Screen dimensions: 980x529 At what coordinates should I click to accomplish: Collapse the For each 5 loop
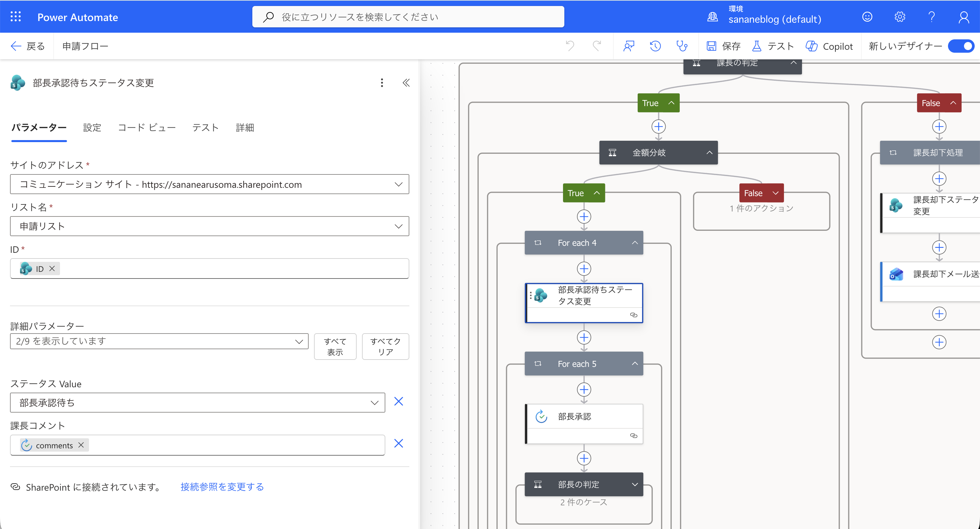pyautogui.click(x=635, y=364)
